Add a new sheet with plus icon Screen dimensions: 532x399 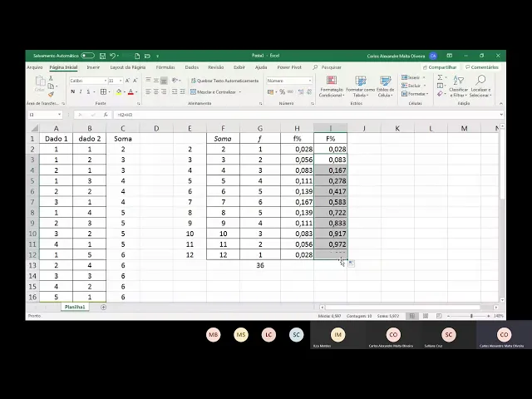pyautogui.click(x=103, y=308)
